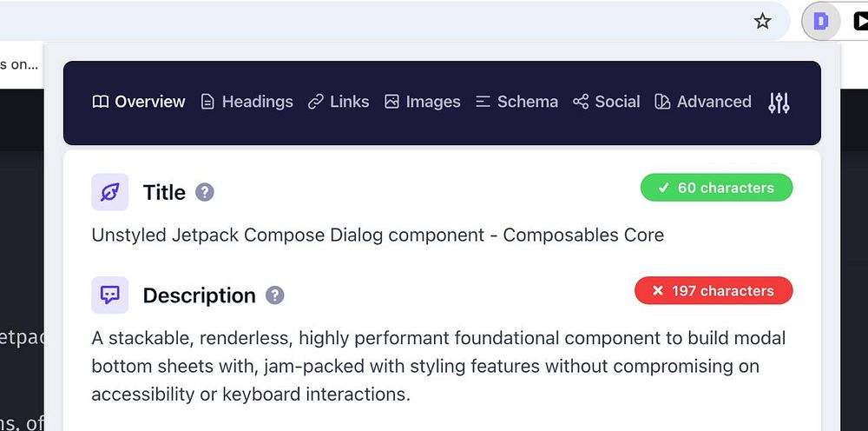The image size is (868, 431).
Task: Click the Title help question mark
Action: [x=204, y=192]
